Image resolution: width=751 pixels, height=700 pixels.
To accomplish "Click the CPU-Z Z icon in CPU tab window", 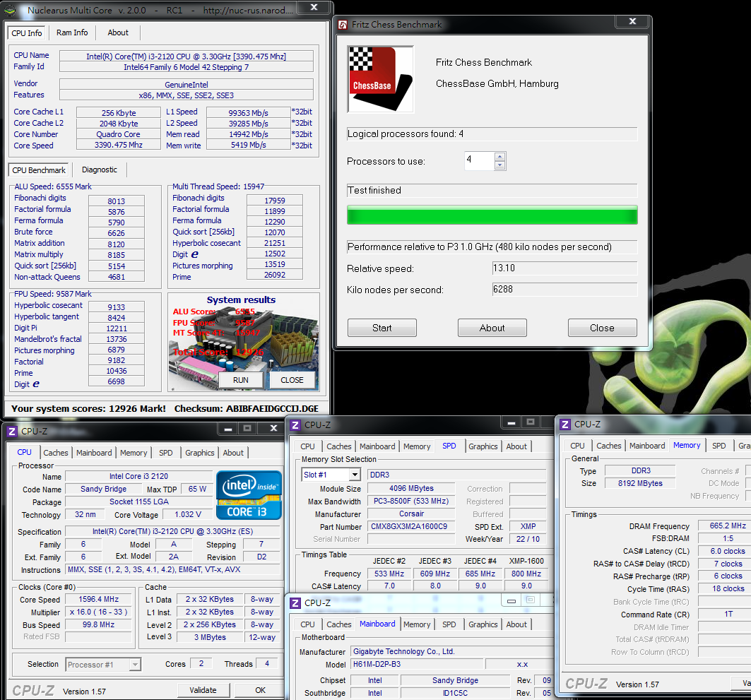I will [x=13, y=432].
